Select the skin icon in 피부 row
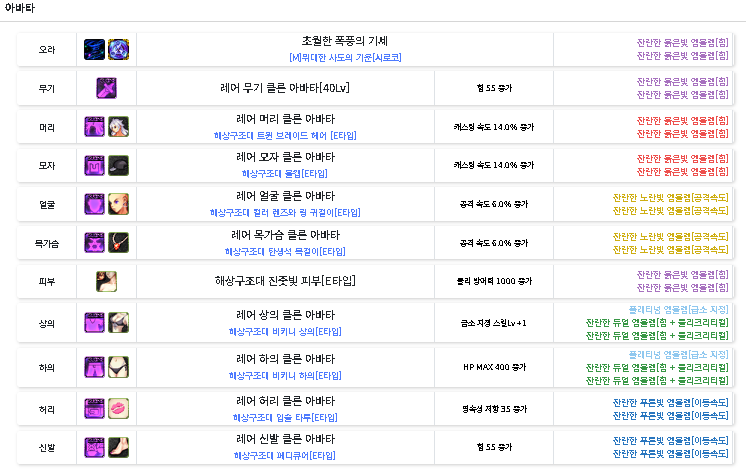Viewport: 746px width, 473px height. [107, 282]
